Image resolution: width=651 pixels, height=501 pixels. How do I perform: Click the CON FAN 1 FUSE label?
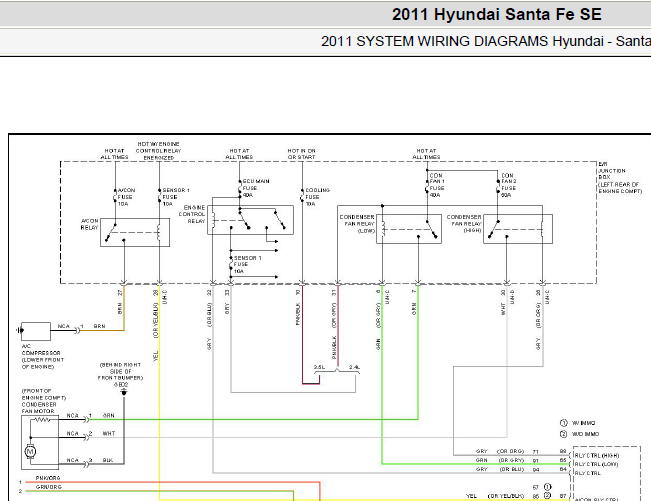437,185
